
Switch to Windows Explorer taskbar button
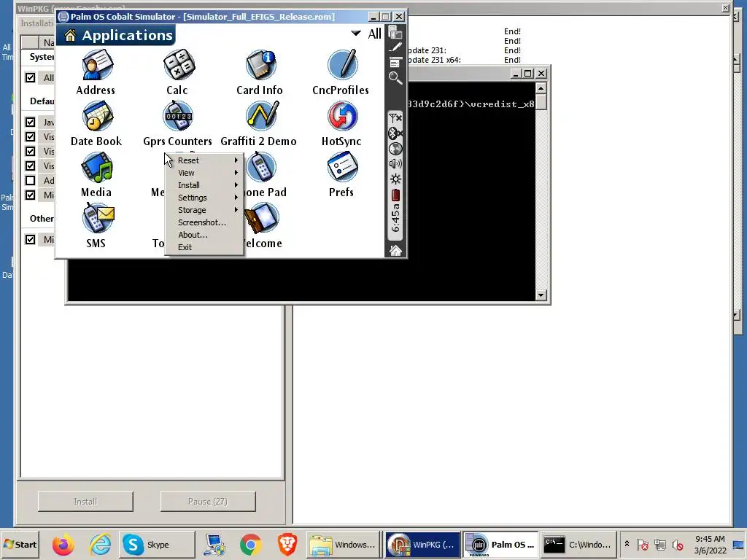[x=343, y=544]
